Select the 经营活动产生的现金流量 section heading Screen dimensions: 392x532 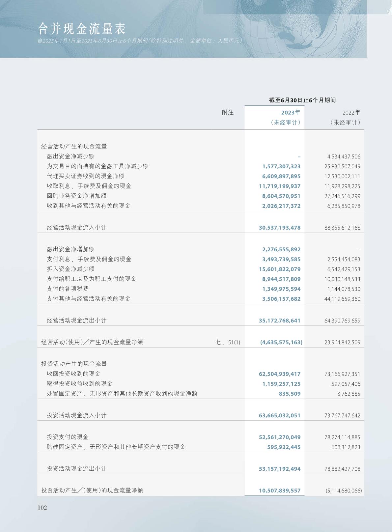[74, 147]
